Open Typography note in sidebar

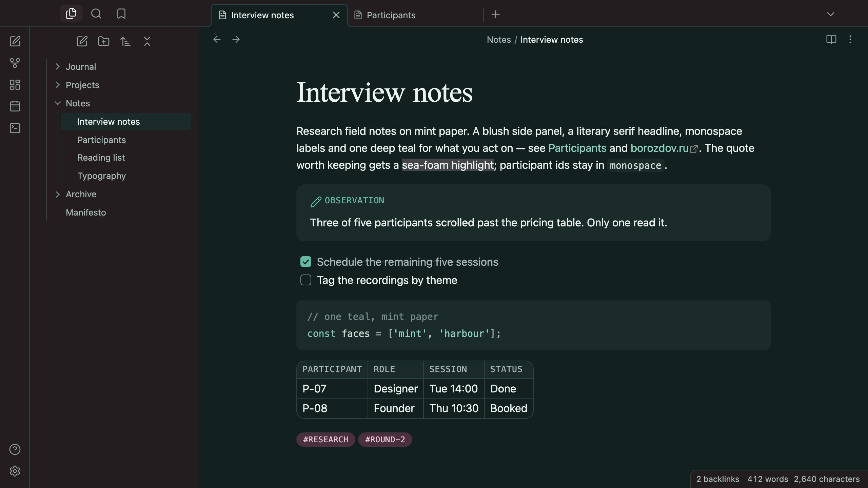126,176
